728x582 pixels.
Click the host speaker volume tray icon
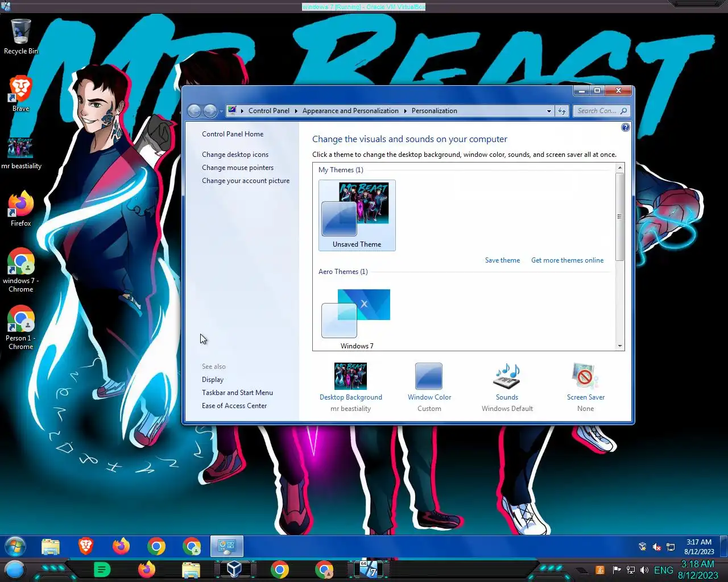click(644, 570)
